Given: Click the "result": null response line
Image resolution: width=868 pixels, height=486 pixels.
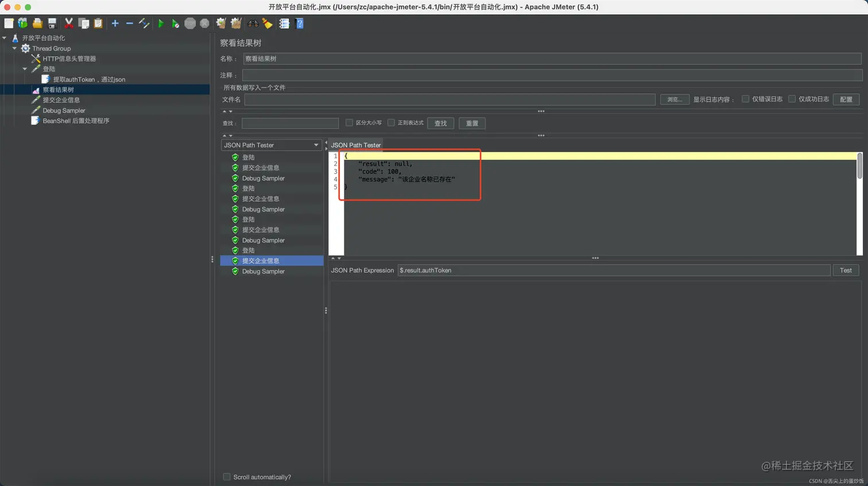Looking at the screenshot, I should pyautogui.click(x=385, y=164).
